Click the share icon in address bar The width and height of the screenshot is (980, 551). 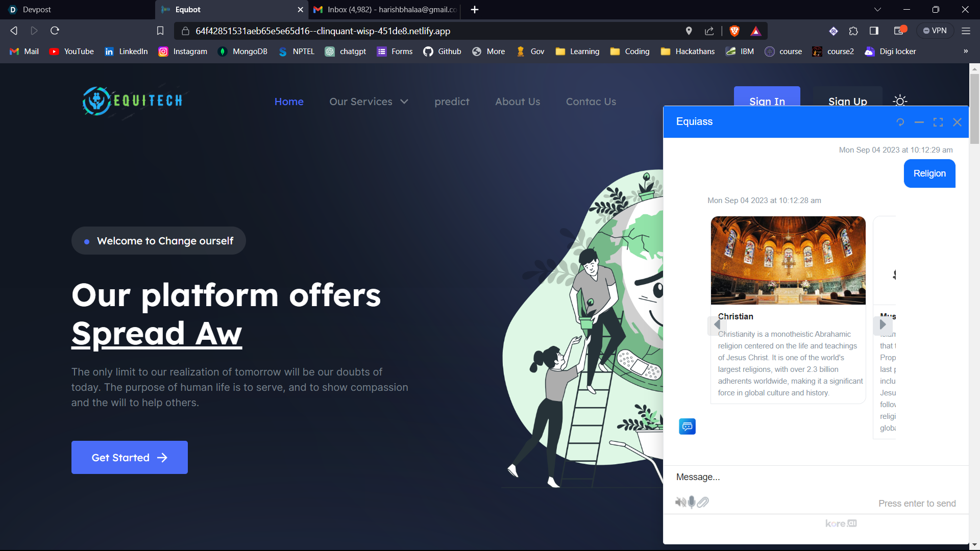click(x=709, y=31)
